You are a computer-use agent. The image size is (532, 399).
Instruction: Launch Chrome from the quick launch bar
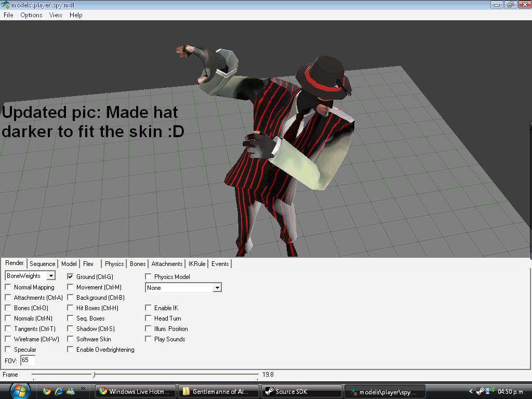(x=47, y=391)
